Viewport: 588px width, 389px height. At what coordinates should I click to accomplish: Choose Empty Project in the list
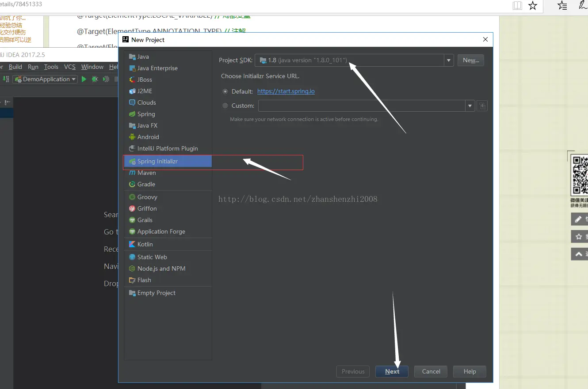(168, 293)
